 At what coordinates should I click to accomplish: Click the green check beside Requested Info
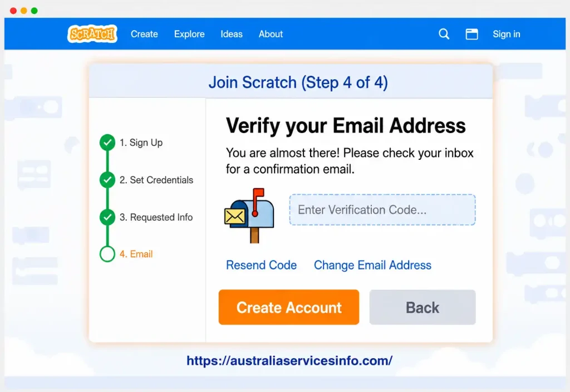107,217
